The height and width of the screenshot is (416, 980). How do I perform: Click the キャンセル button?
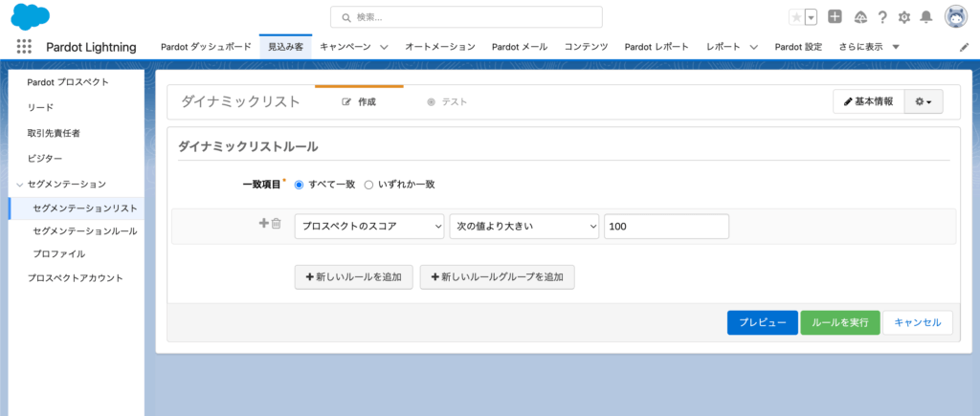[x=918, y=323]
